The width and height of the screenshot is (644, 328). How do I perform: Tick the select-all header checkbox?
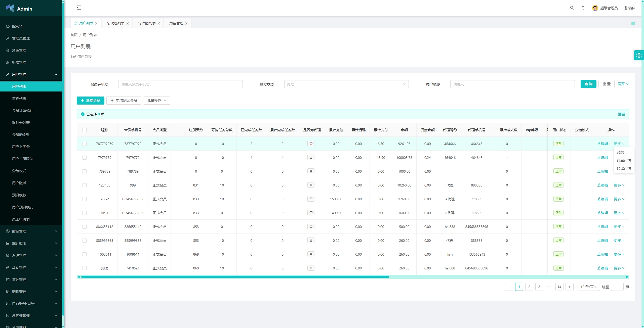[x=85, y=130]
